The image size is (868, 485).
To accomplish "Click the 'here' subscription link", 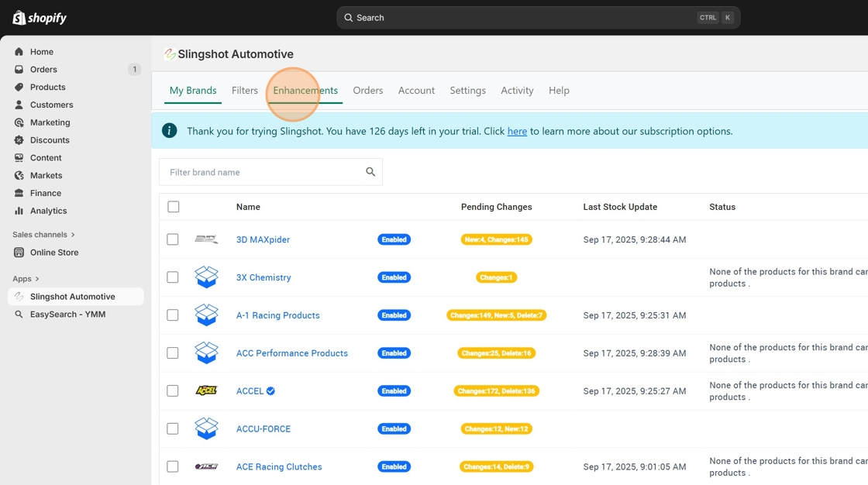I will (517, 131).
